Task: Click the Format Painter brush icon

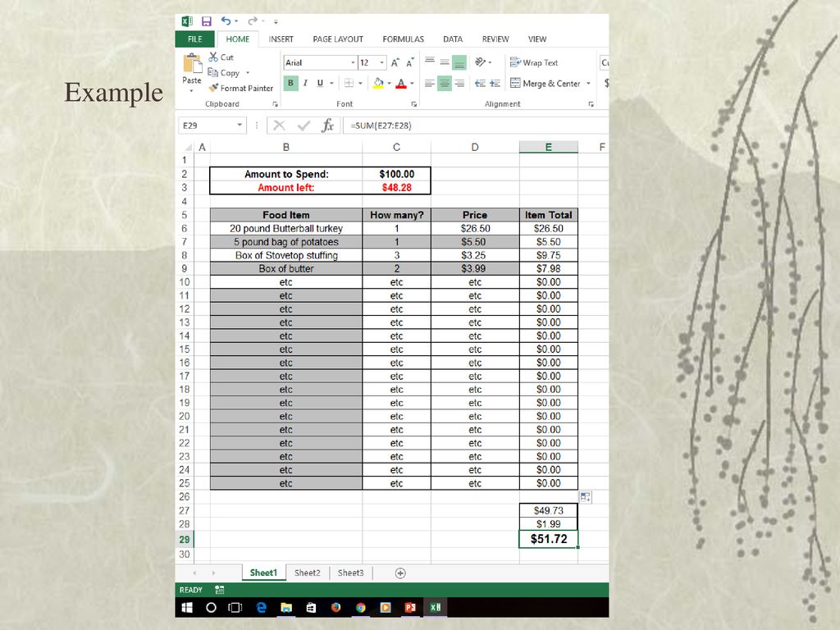Action: (214, 88)
